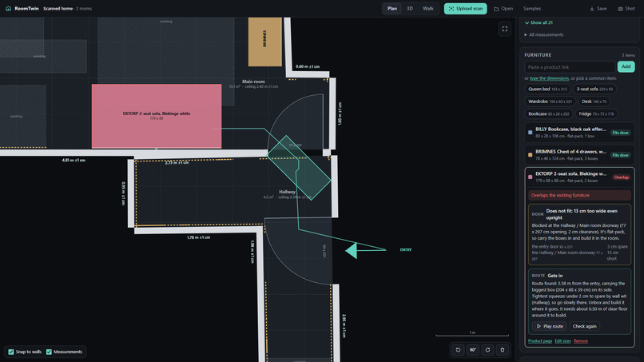Click the 4.81 m wall measurement
Screen dimensions: 644x362
74,161
